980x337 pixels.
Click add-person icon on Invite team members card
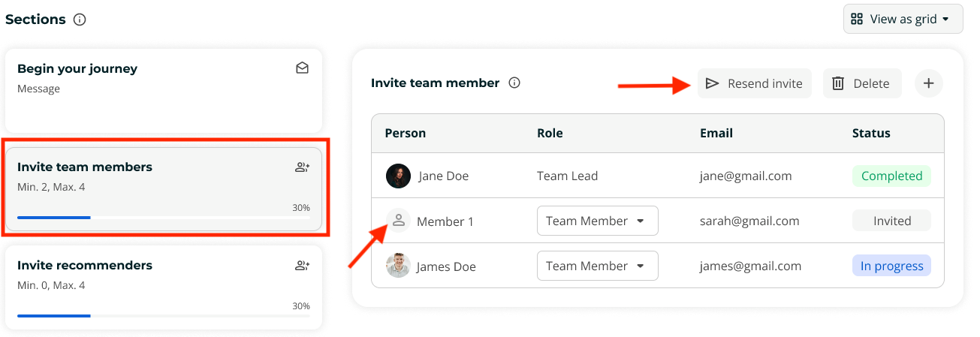(302, 167)
